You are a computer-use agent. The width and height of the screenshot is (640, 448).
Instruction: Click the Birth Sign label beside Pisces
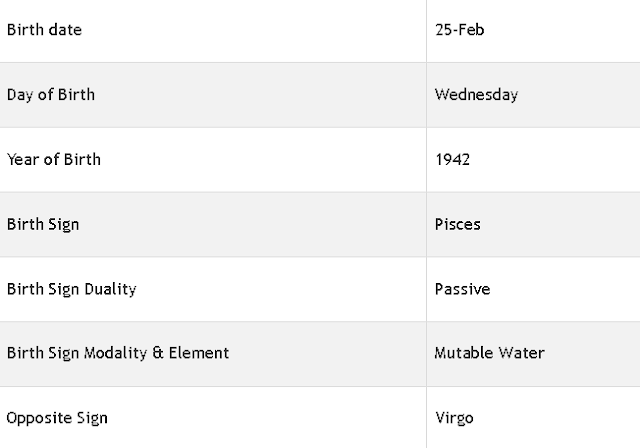point(43,225)
